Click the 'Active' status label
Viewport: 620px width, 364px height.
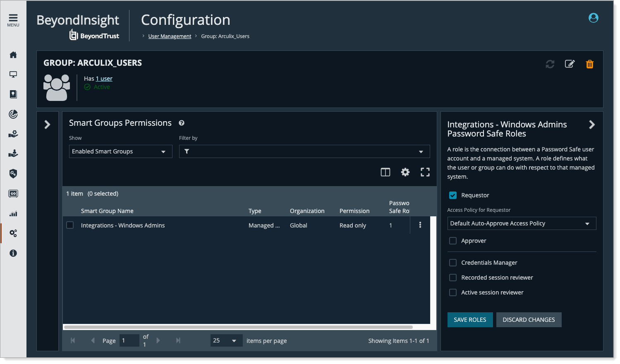[x=102, y=87]
